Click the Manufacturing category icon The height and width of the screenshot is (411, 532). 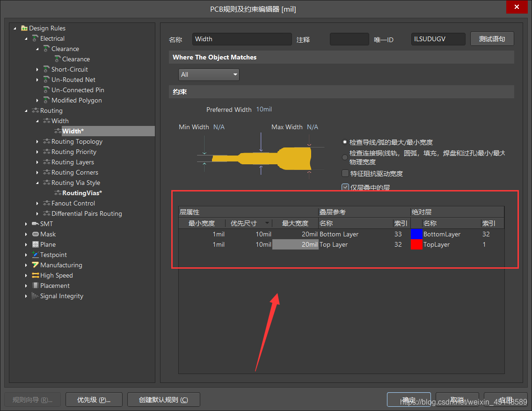point(36,265)
